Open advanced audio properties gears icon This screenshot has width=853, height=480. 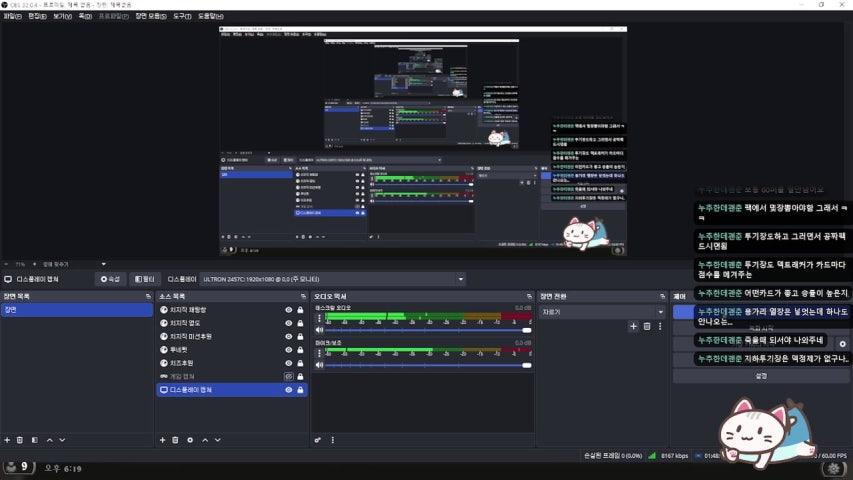[318, 440]
